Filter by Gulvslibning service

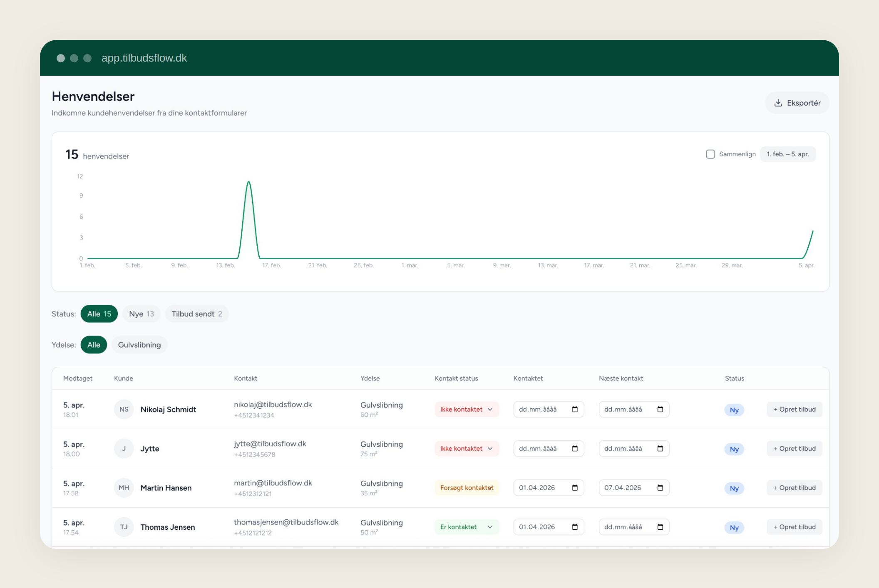(x=139, y=345)
